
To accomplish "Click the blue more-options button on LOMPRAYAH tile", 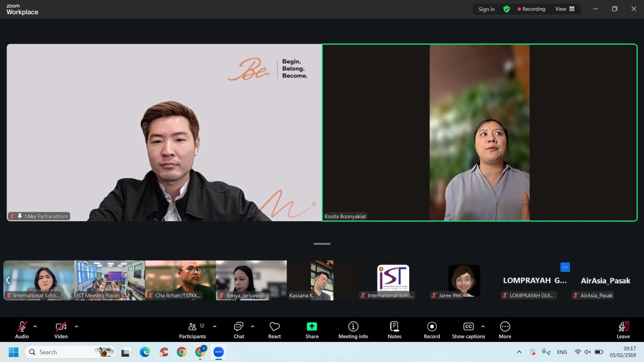I will click(x=565, y=267).
